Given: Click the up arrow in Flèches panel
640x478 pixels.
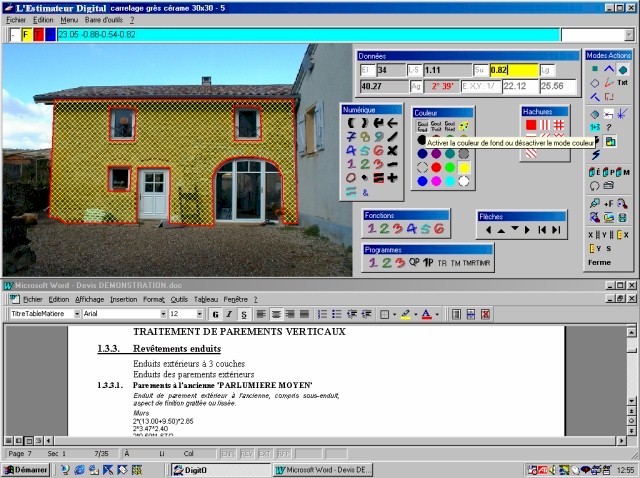Looking at the screenshot, I should click(x=501, y=230).
